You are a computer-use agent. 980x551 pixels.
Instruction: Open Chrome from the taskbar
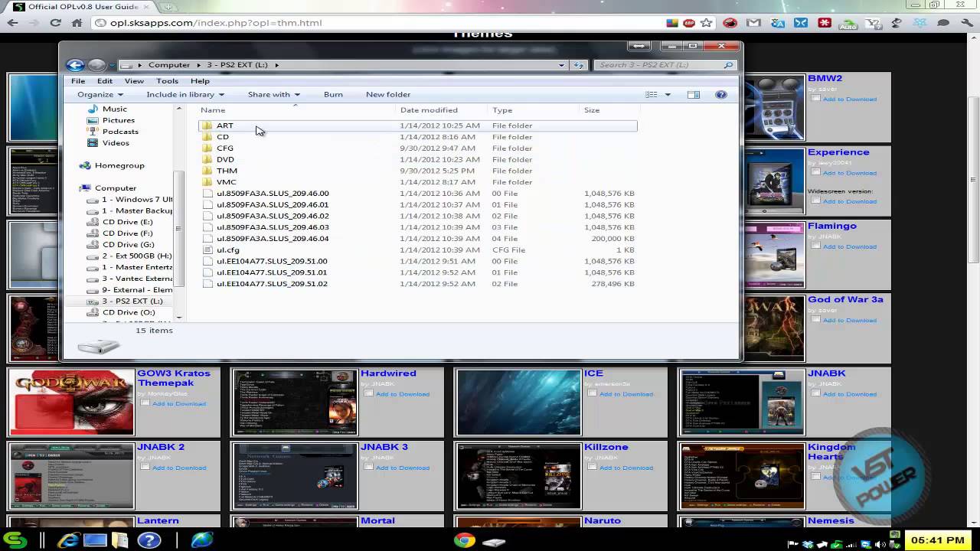coord(464,540)
